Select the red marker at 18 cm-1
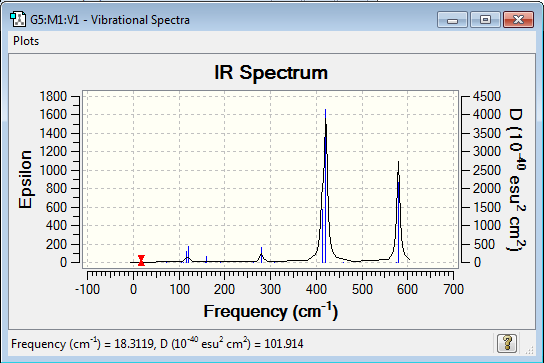 [141, 260]
